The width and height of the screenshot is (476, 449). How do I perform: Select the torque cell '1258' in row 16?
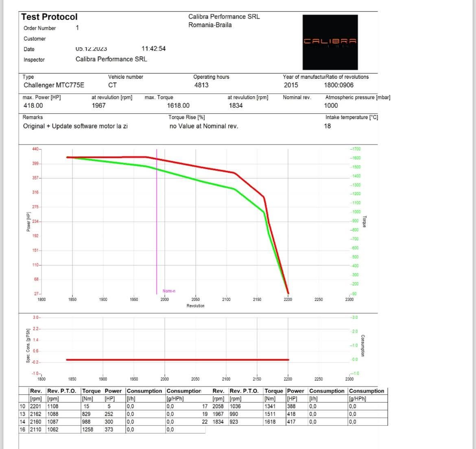[x=88, y=429]
